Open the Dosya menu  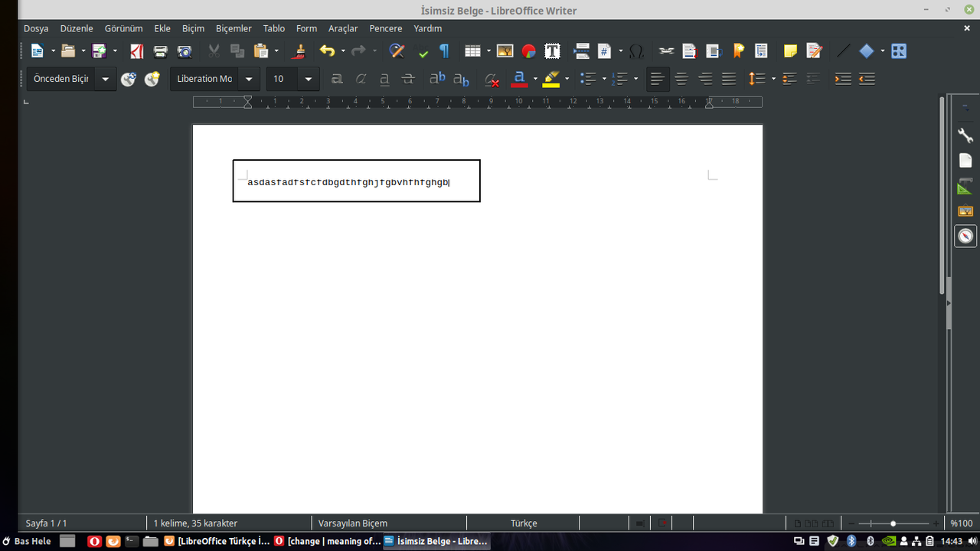coord(36,28)
